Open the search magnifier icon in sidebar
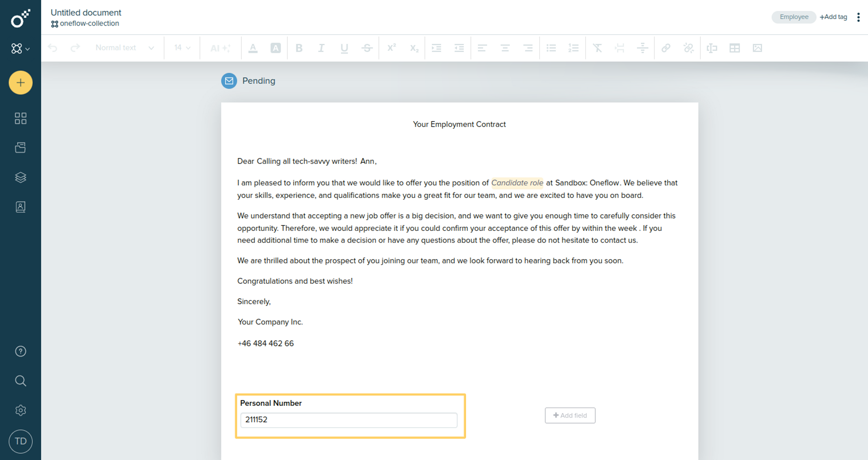The image size is (868, 460). [20, 381]
